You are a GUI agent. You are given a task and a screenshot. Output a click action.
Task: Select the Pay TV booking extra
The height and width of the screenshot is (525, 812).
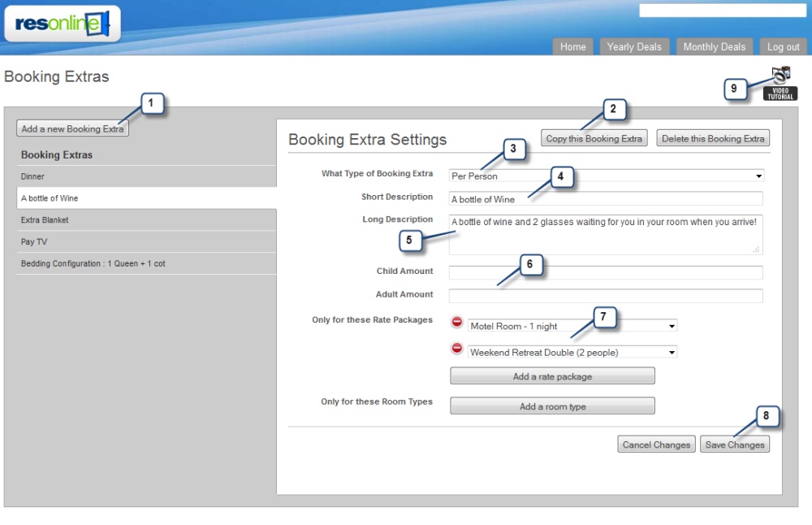coord(34,242)
